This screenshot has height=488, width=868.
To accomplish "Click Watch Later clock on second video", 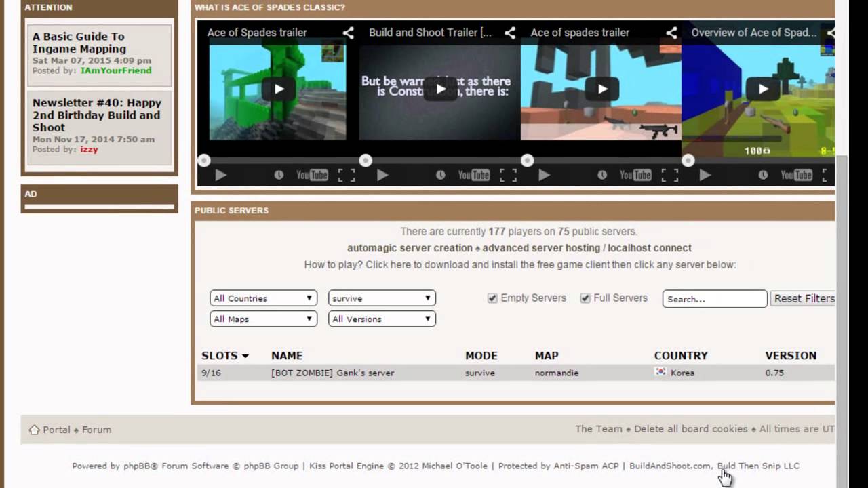I will coord(440,175).
